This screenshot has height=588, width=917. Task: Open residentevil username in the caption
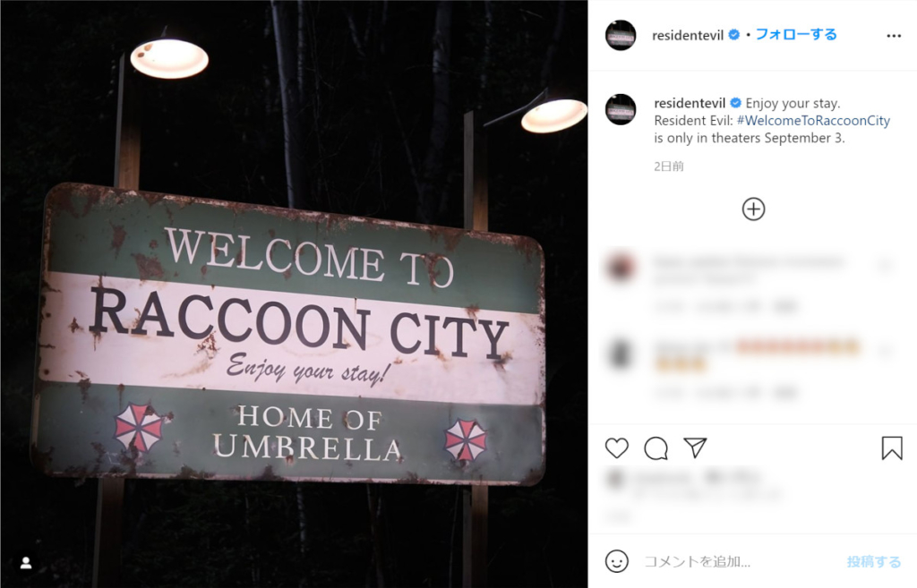tap(690, 104)
